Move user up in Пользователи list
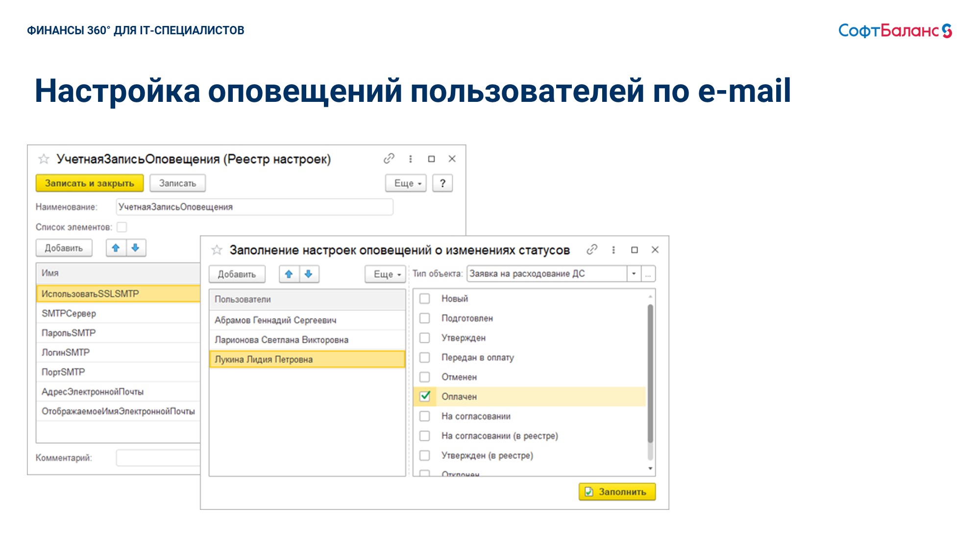 pyautogui.click(x=289, y=274)
